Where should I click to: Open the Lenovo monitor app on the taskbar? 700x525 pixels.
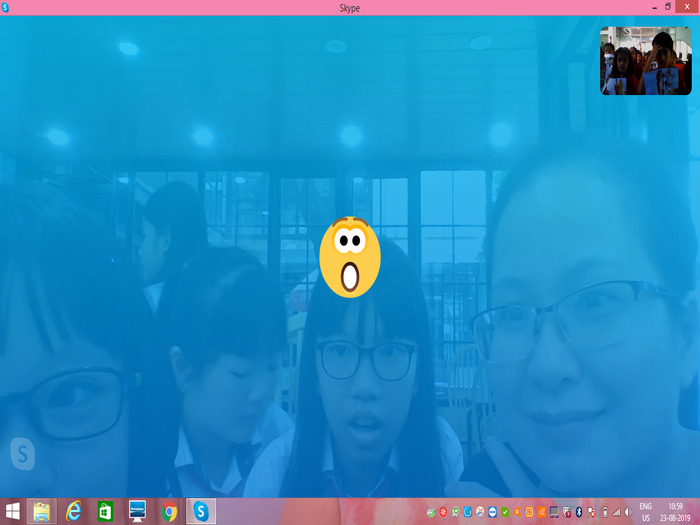click(138, 511)
